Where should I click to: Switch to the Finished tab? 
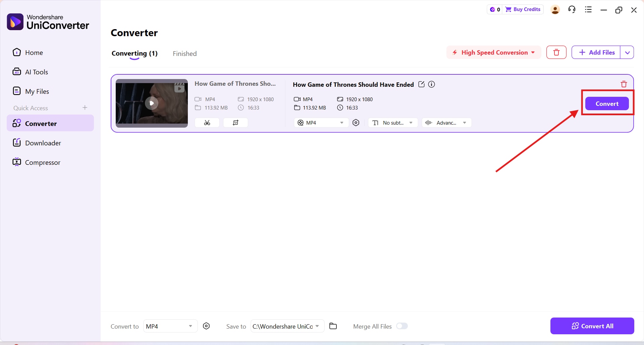point(184,53)
